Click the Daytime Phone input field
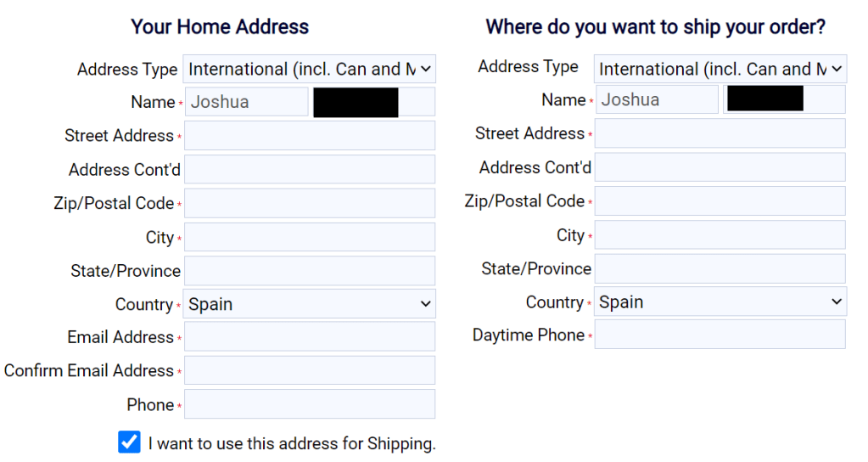 pos(720,335)
